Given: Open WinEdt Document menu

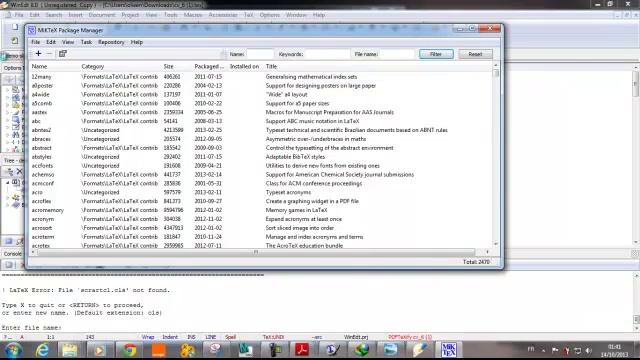Looking at the screenshot, I should click(x=102, y=15).
